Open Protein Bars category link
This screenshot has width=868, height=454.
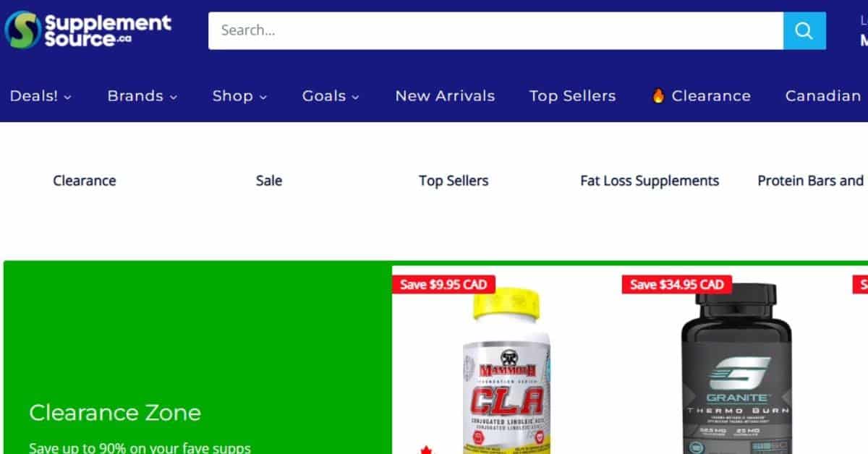point(811,181)
